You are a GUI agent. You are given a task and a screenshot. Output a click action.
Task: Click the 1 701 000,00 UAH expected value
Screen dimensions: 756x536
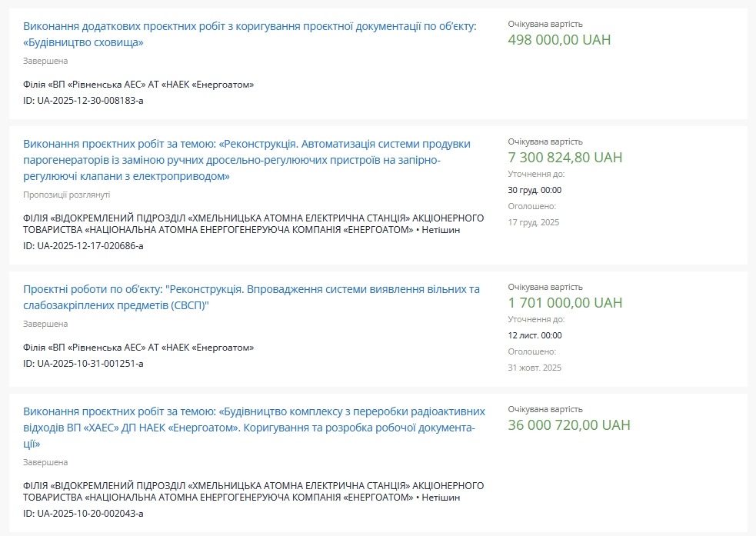click(x=565, y=303)
